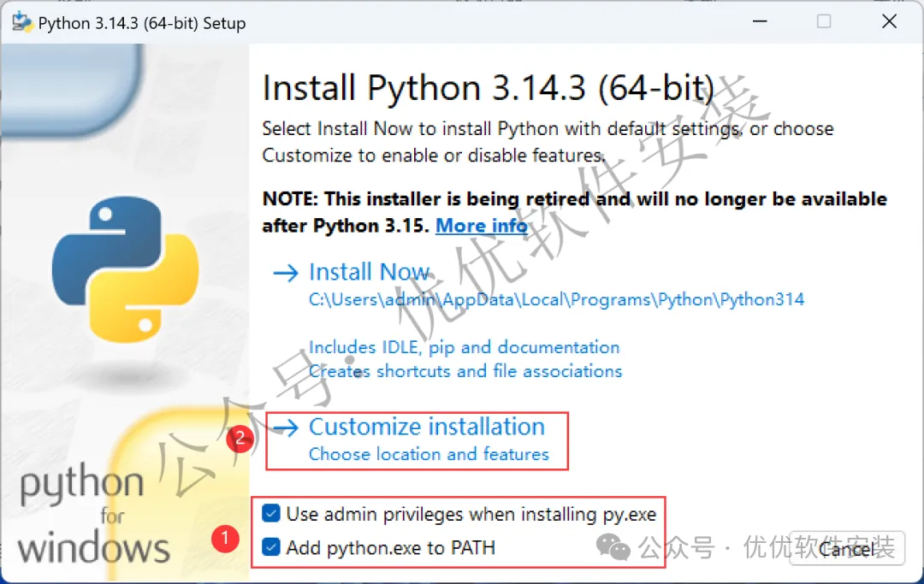Viewport: 924px width, 584px height.
Task: Click the 'Python 3.14.3 (64-bit) Setup' title text
Action: click(142, 23)
